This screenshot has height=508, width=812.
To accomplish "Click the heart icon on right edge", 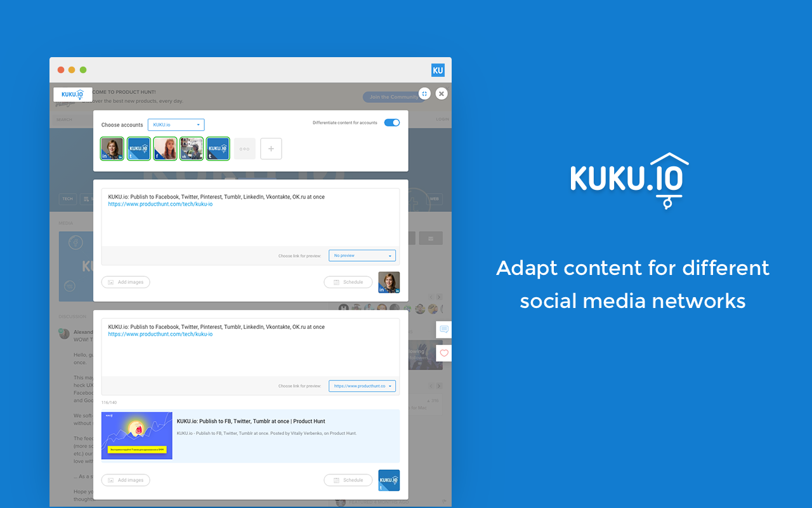I will [x=444, y=353].
